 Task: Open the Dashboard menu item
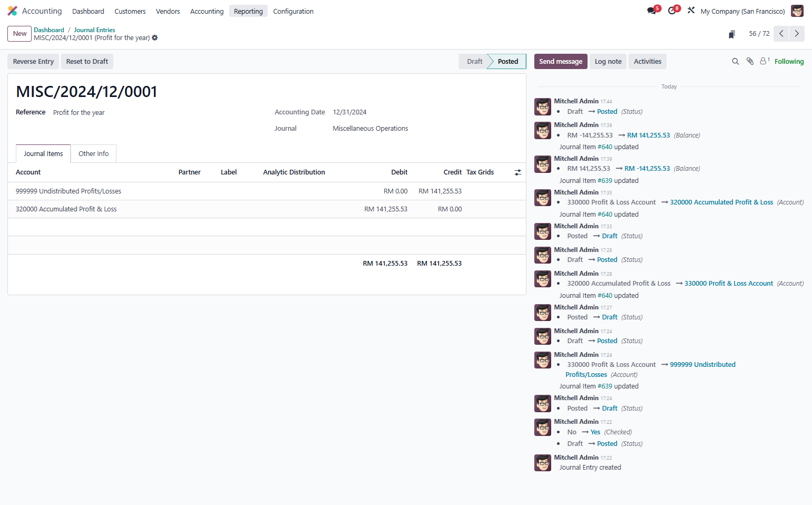pos(88,11)
